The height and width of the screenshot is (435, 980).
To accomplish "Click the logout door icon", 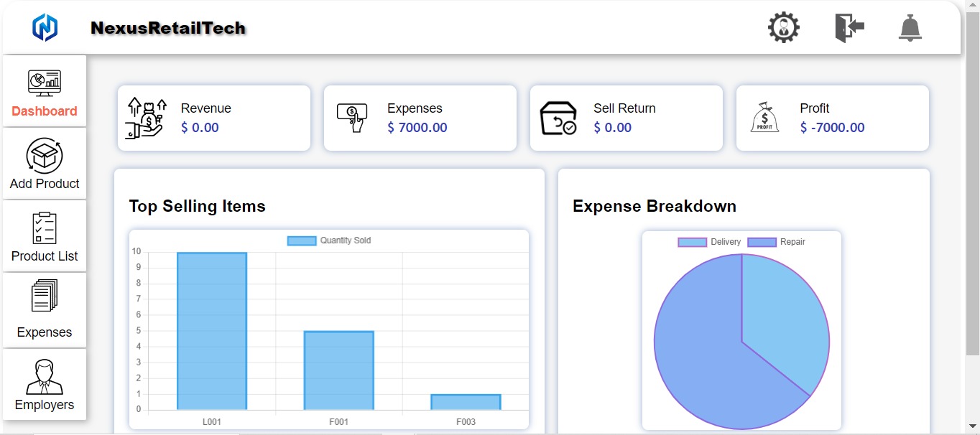I will (849, 27).
